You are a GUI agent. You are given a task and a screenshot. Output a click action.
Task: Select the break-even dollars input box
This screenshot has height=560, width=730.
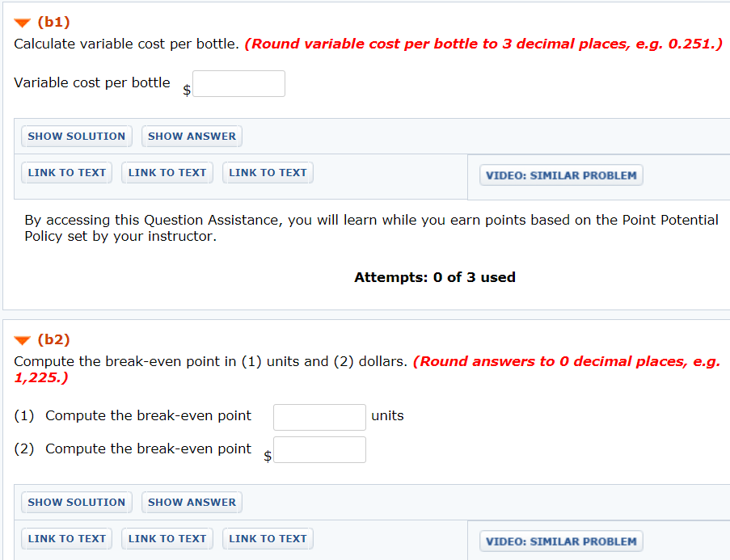point(319,450)
